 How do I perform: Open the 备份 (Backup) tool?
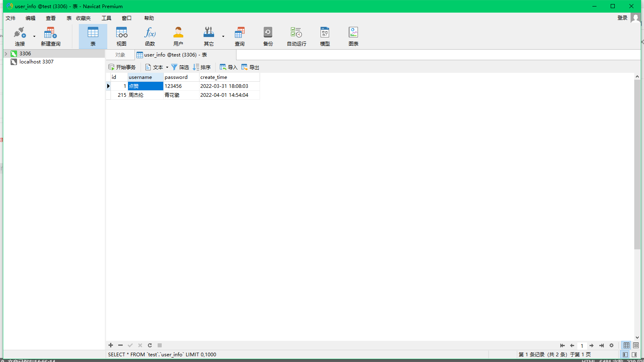click(x=268, y=37)
